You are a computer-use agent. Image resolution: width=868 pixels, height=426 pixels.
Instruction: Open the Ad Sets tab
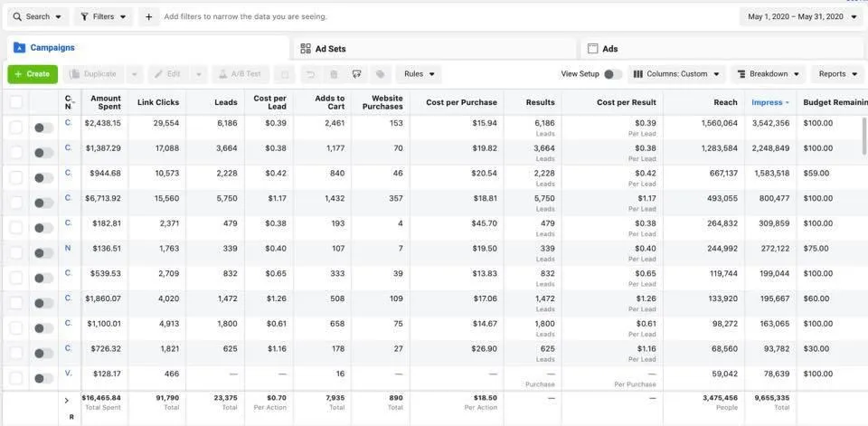pos(329,49)
